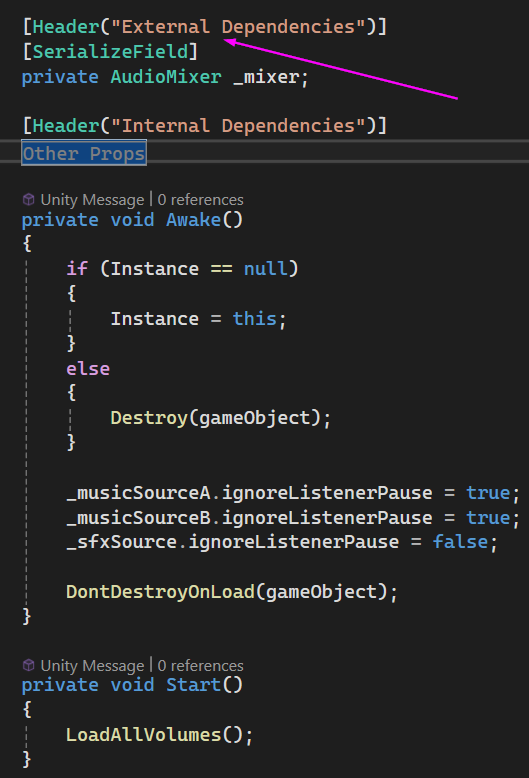The height and width of the screenshot is (778, 529).
Task: Click the AudioMixer type name
Action: click(x=166, y=77)
